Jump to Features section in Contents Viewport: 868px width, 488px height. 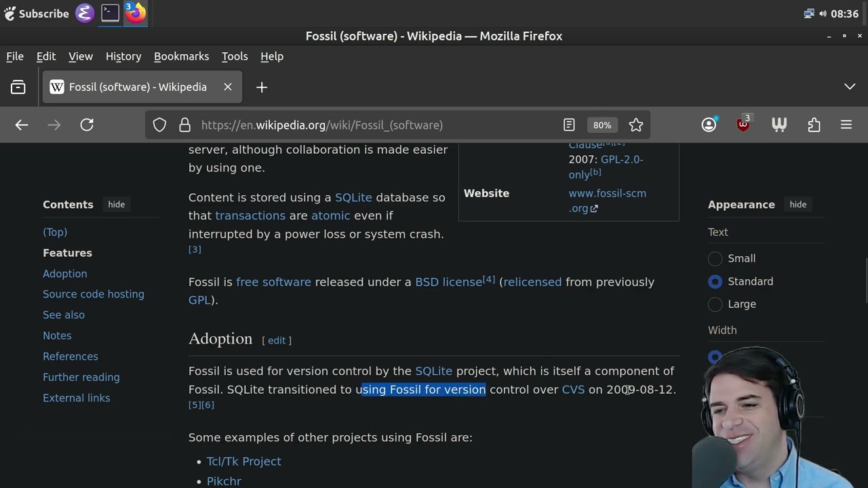pos(67,253)
